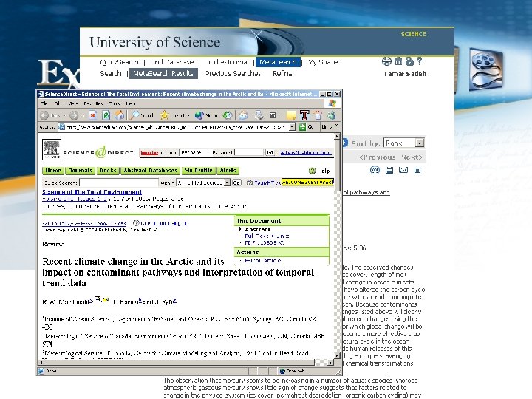Go to IE Home page

(119, 115)
